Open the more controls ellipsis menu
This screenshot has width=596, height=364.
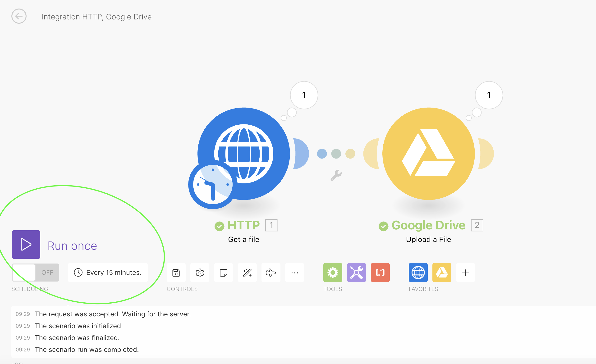coord(295,273)
